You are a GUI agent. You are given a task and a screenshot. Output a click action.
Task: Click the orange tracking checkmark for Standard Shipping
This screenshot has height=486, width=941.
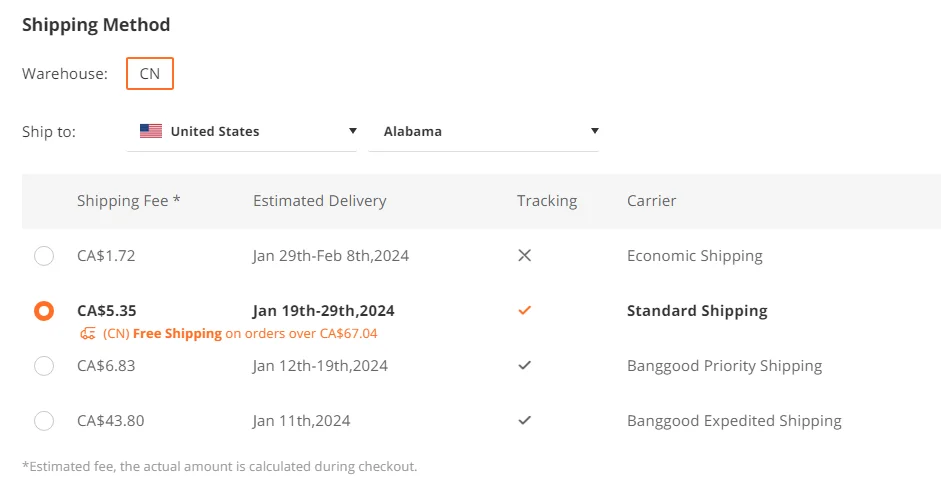click(x=524, y=311)
